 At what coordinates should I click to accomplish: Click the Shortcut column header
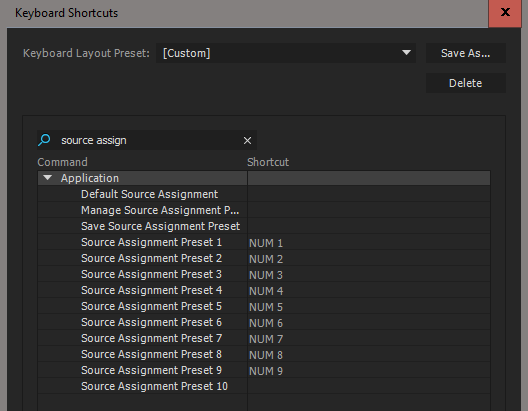click(x=268, y=162)
